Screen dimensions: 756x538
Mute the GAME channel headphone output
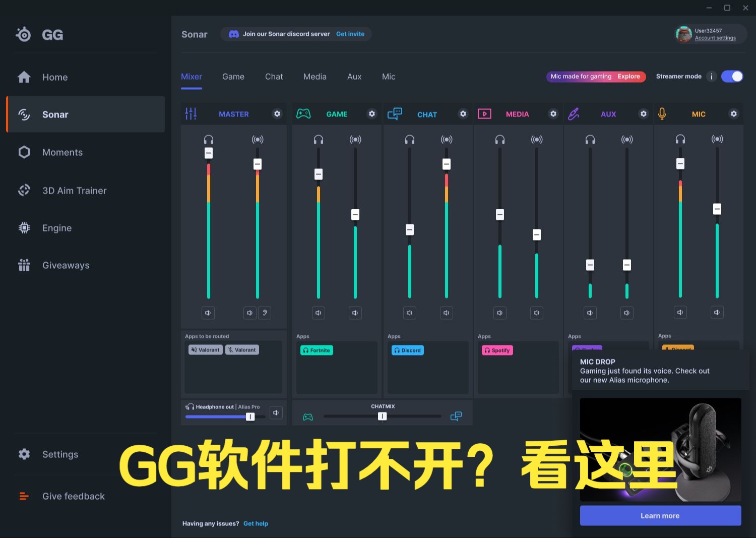click(318, 313)
